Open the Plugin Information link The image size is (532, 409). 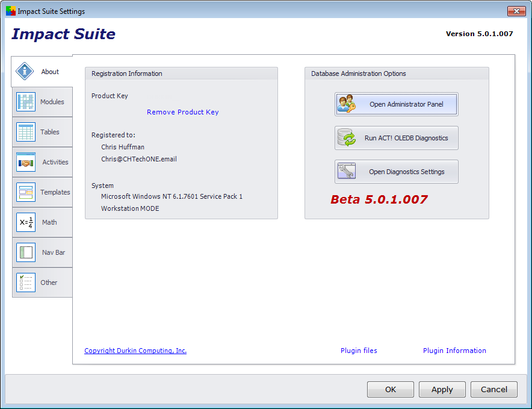pos(454,351)
